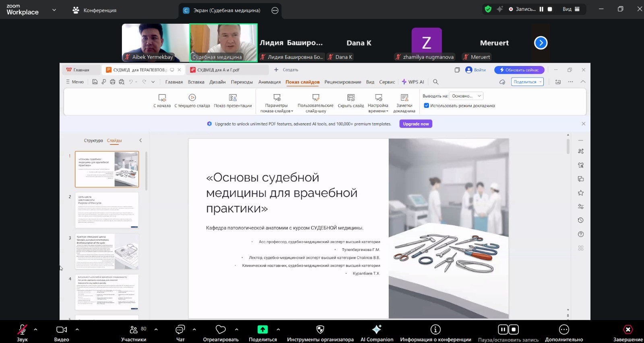Screen dimensions: 644x343
Task: Click the Share screen green icon
Action: [x=262, y=330]
